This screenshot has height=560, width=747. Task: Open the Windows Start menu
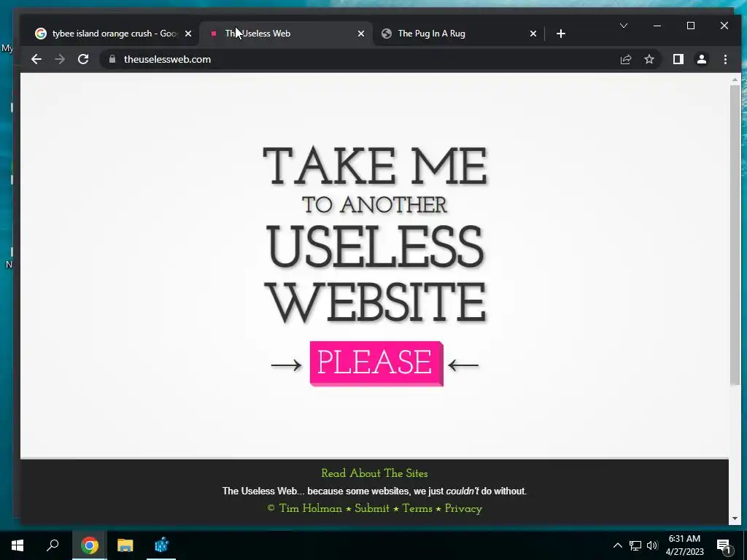(18, 545)
